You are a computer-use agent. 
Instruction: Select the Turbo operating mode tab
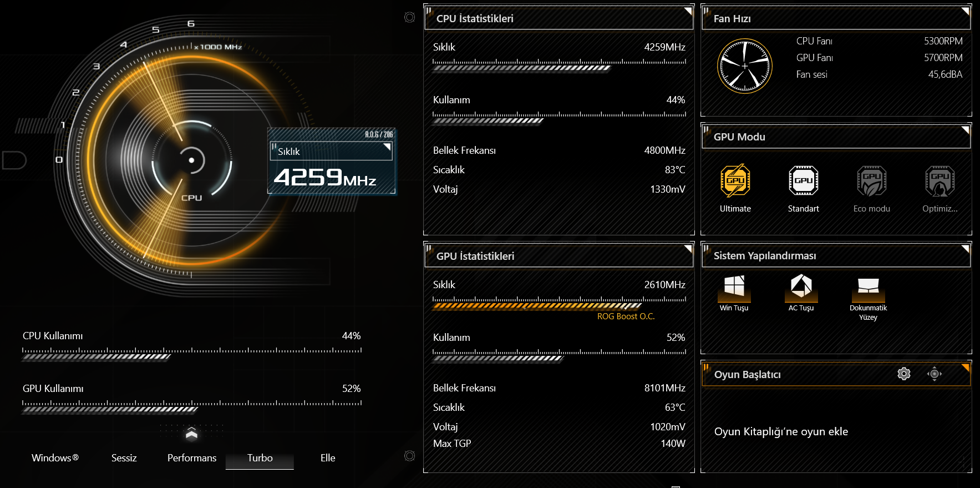[x=260, y=458]
